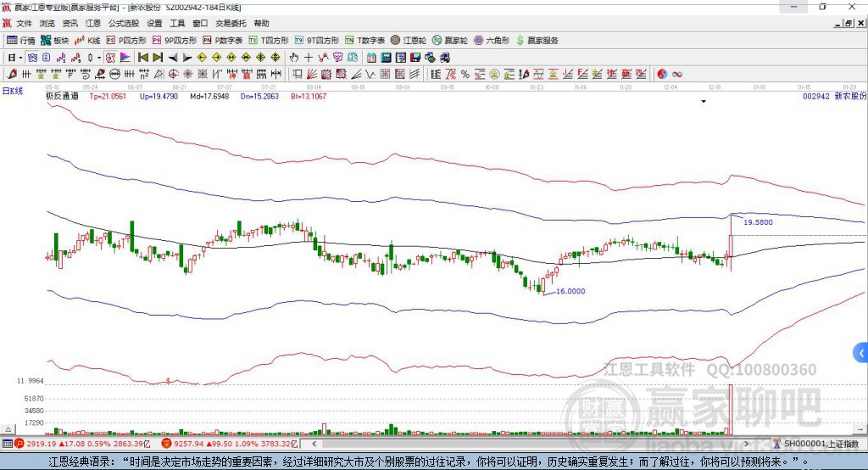This screenshot has width=868, height=470.
Task: Click the 沪 Shanghai index status icon
Action: click(19, 444)
